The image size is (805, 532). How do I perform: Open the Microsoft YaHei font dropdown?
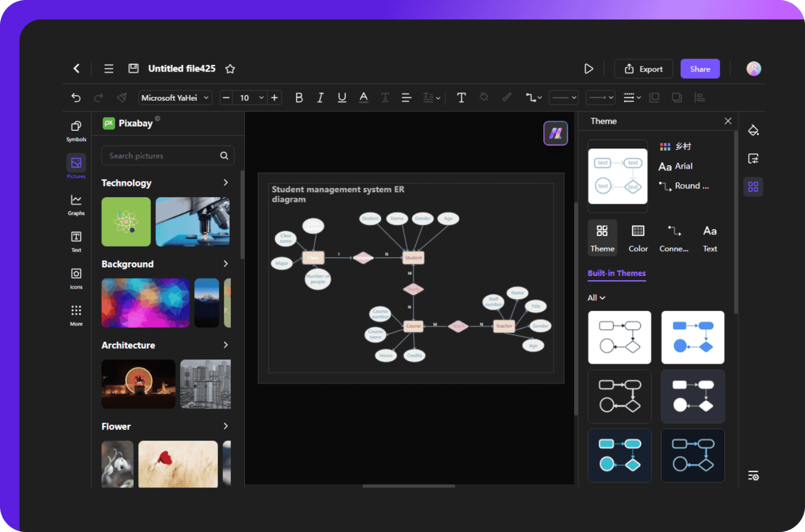pyautogui.click(x=175, y=98)
